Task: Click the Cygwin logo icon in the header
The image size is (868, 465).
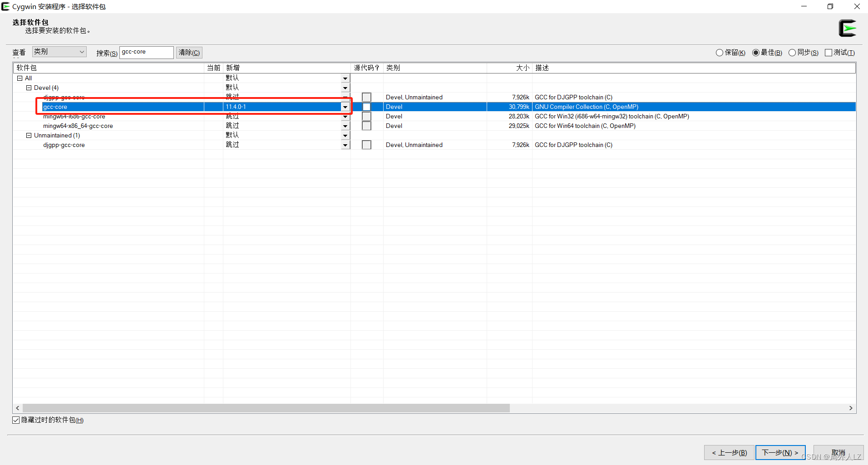Action: (847, 28)
